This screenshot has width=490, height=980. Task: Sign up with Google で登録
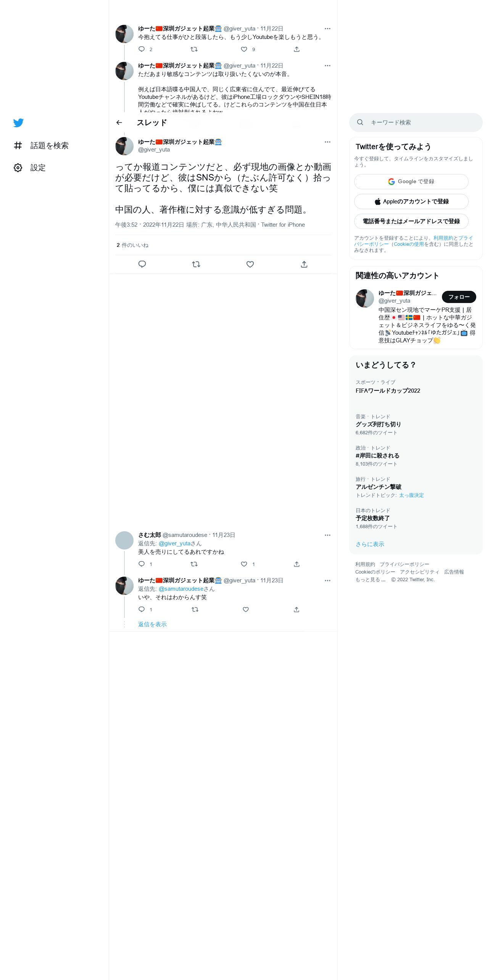pos(411,182)
